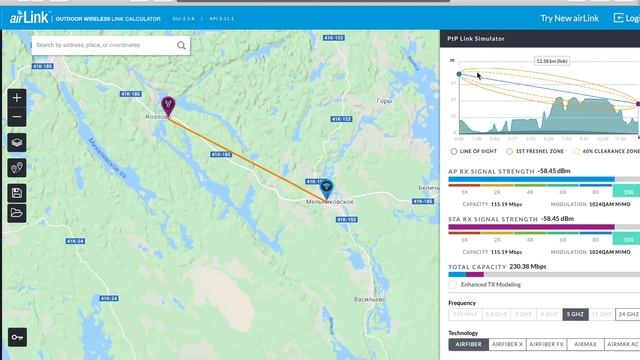Click the Frequency section label
Viewport: 640px width, 360px height.
[462, 303]
